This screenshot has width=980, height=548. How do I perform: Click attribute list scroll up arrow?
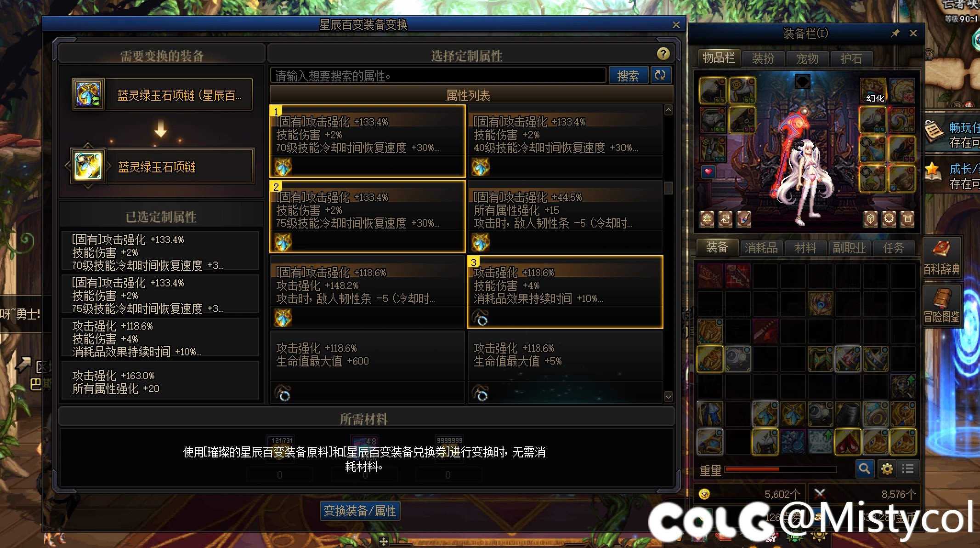tap(668, 110)
